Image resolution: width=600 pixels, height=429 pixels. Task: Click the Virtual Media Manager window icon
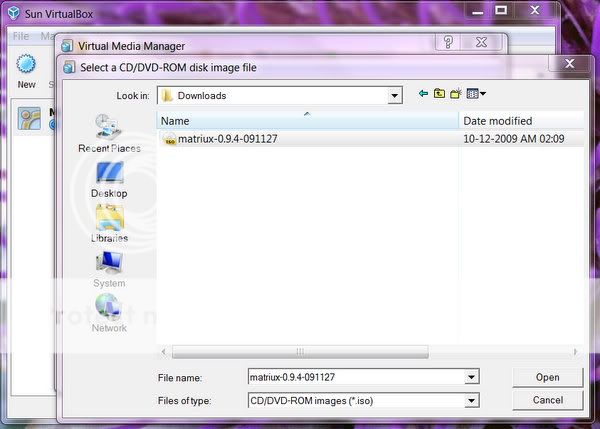pos(67,46)
